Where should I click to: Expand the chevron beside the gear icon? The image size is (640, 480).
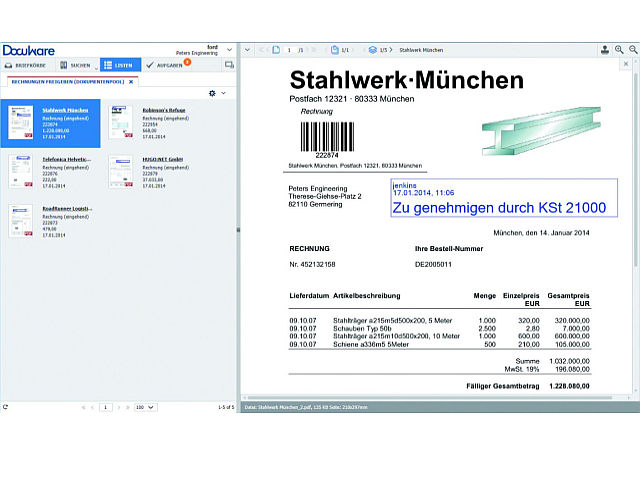224,93
